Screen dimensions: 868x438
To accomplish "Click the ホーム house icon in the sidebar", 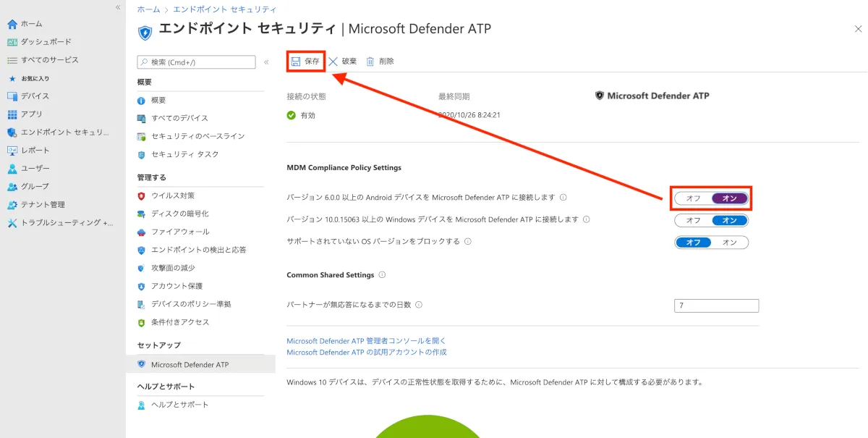I will click(x=12, y=24).
